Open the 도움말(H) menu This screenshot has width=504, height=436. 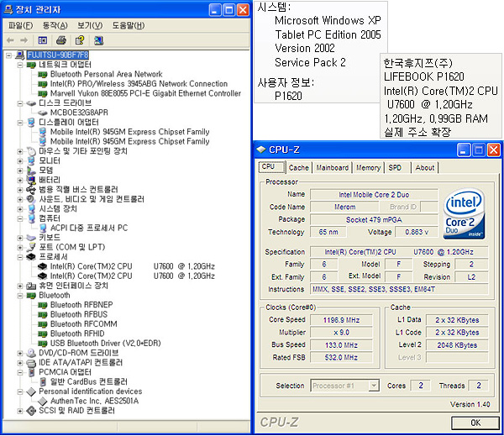point(129,25)
